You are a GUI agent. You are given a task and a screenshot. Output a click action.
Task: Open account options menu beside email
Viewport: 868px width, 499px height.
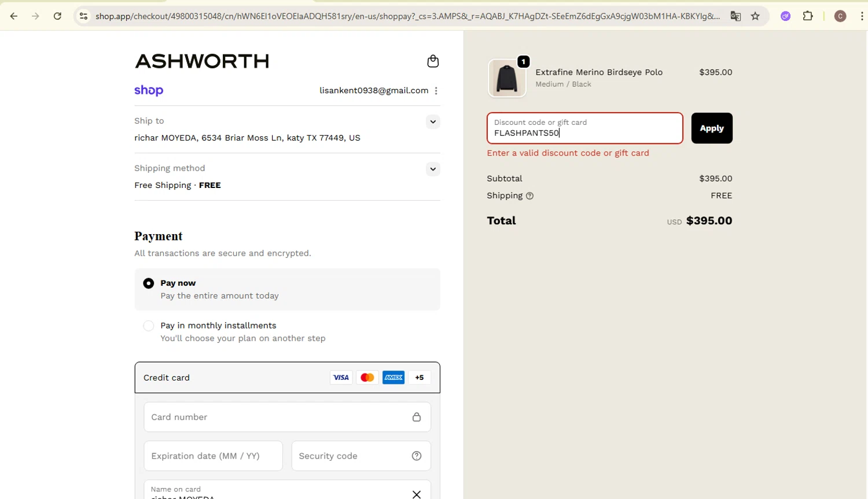pos(436,91)
